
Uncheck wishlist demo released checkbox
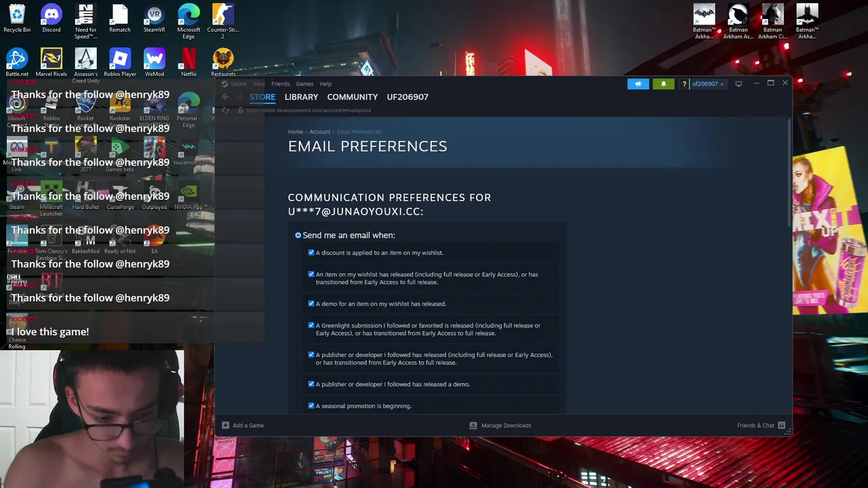point(311,303)
